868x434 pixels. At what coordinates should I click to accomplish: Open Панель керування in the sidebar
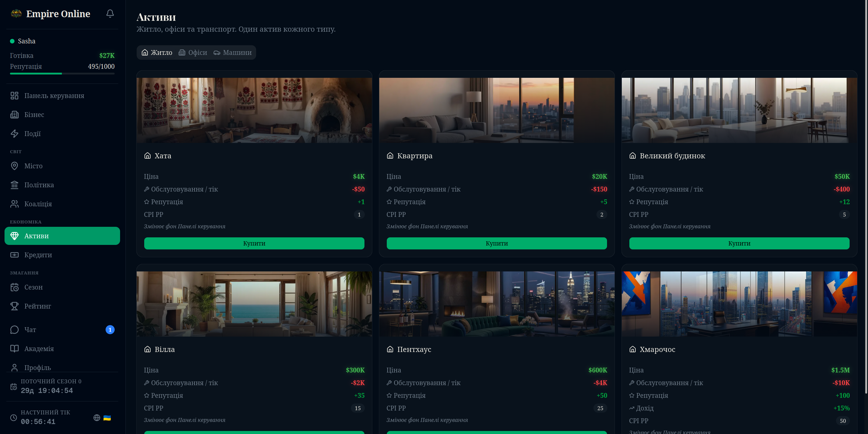[x=54, y=96]
